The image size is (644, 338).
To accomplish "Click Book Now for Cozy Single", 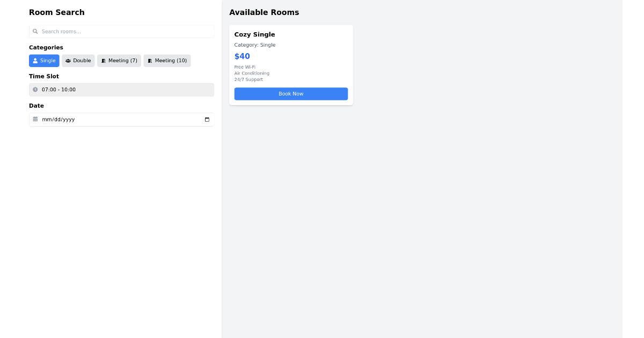I will coord(291,93).
